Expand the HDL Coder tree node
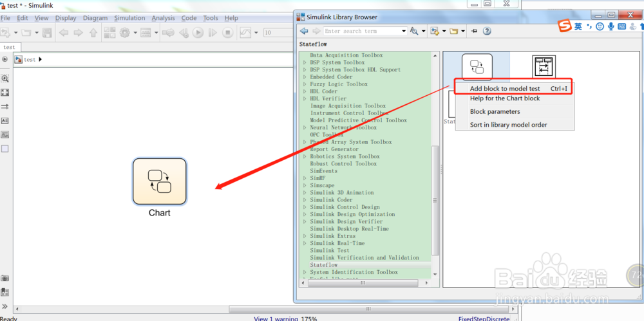The height and width of the screenshot is (321, 644). click(x=305, y=91)
